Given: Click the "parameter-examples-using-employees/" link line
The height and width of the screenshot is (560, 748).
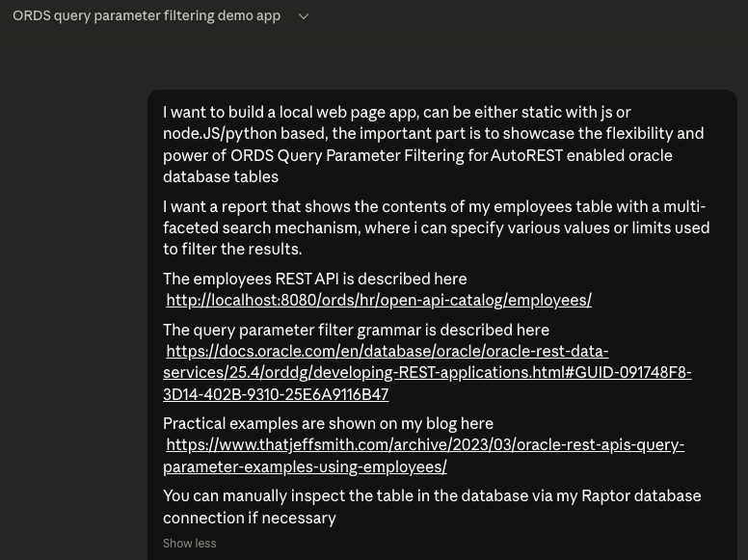Looking at the screenshot, I should tap(305, 467).
